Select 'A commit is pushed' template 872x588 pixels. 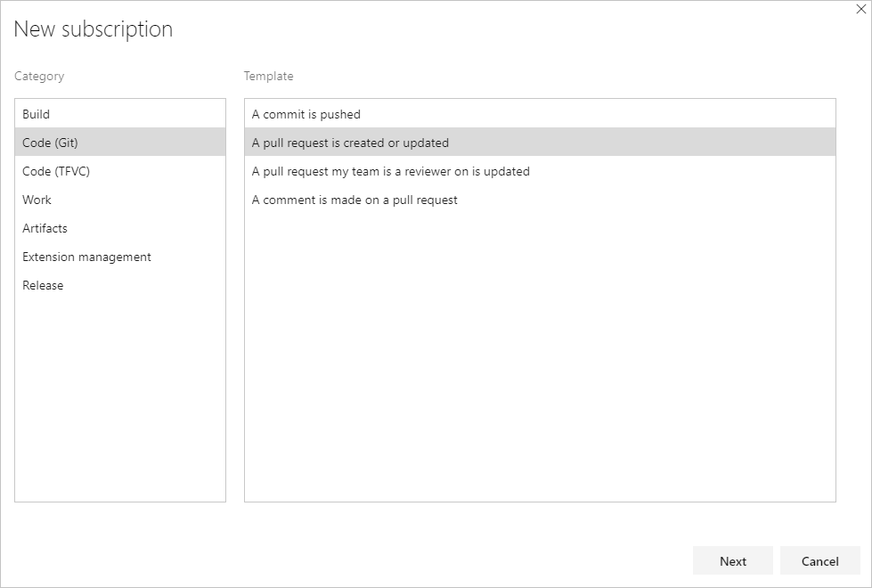[x=540, y=113]
